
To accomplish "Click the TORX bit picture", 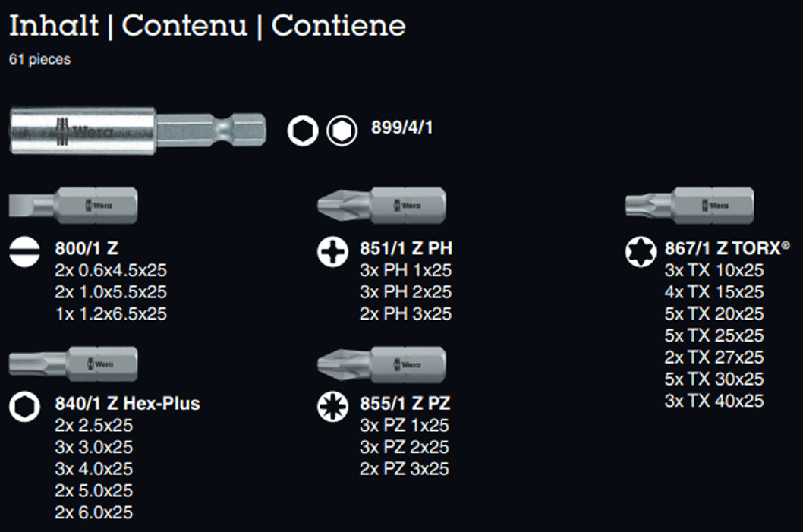I will [689, 206].
